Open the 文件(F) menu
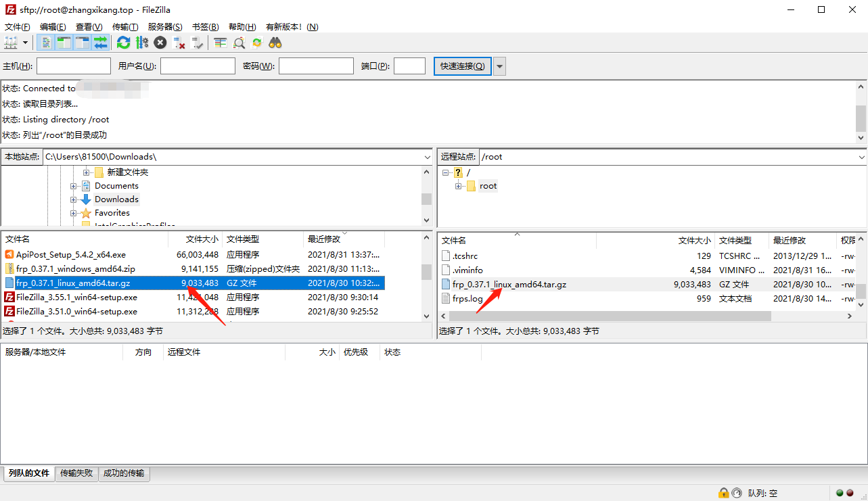Image resolution: width=868 pixels, height=501 pixels. pos(18,27)
